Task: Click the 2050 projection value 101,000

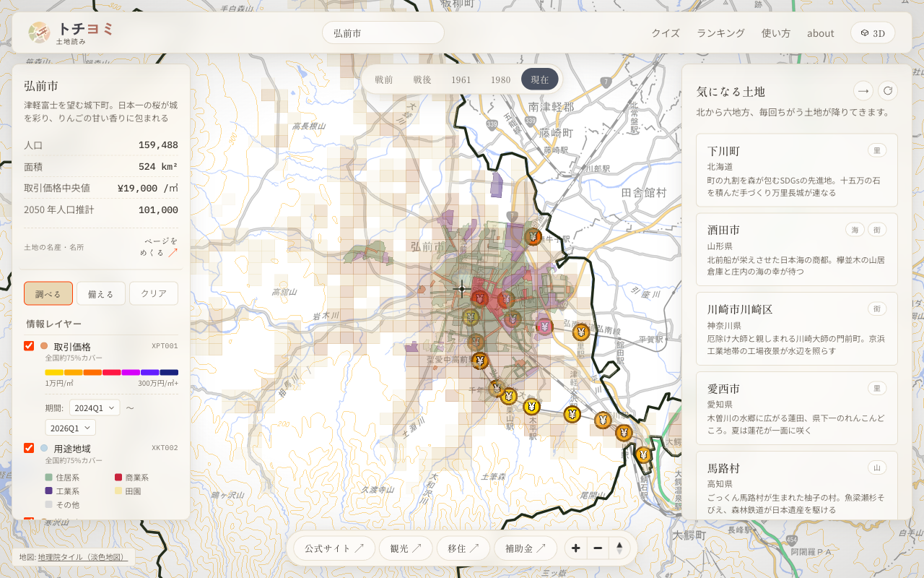Action: [158, 210]
